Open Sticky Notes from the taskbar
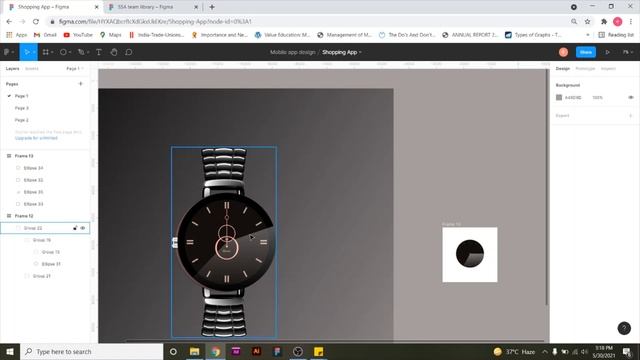This screenshot has width=640, height=360. tap(318, 351)
